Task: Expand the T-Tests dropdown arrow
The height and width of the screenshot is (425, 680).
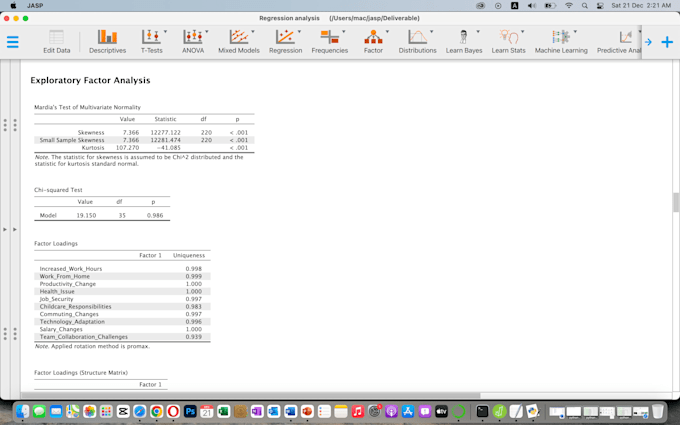Action: click(x=165, y=32)
